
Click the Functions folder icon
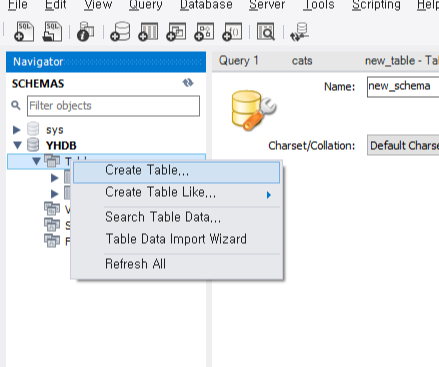pos(52,240)
